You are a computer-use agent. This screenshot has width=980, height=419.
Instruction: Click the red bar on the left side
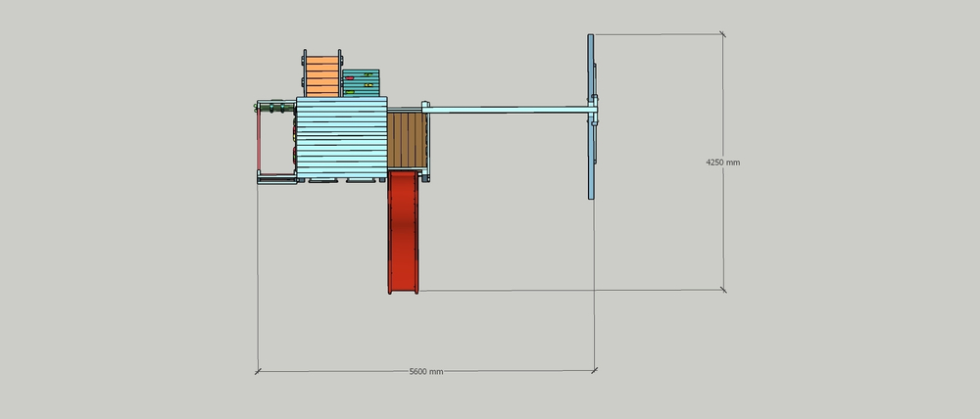(x=259, y=142)
